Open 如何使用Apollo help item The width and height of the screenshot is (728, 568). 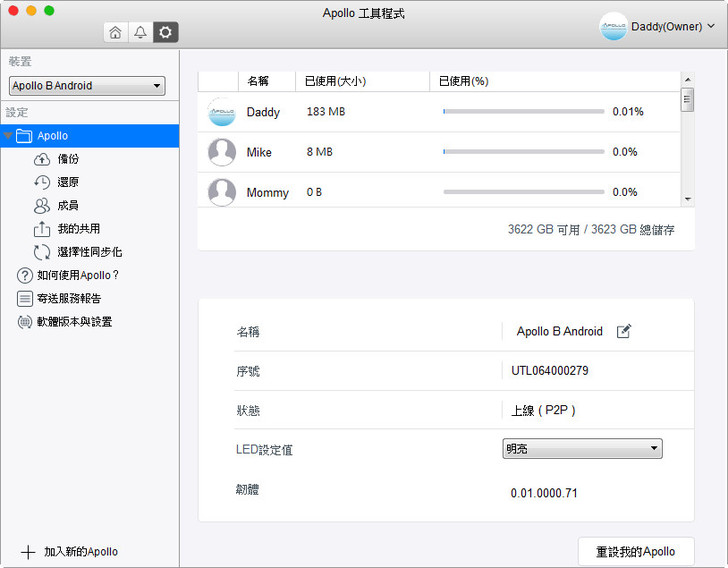point(78,275)
